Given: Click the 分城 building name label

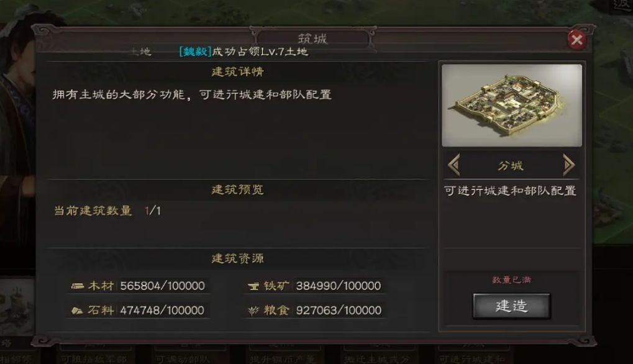Looking at the screenshot, I should pyautogui.click(x=511, y=165).
